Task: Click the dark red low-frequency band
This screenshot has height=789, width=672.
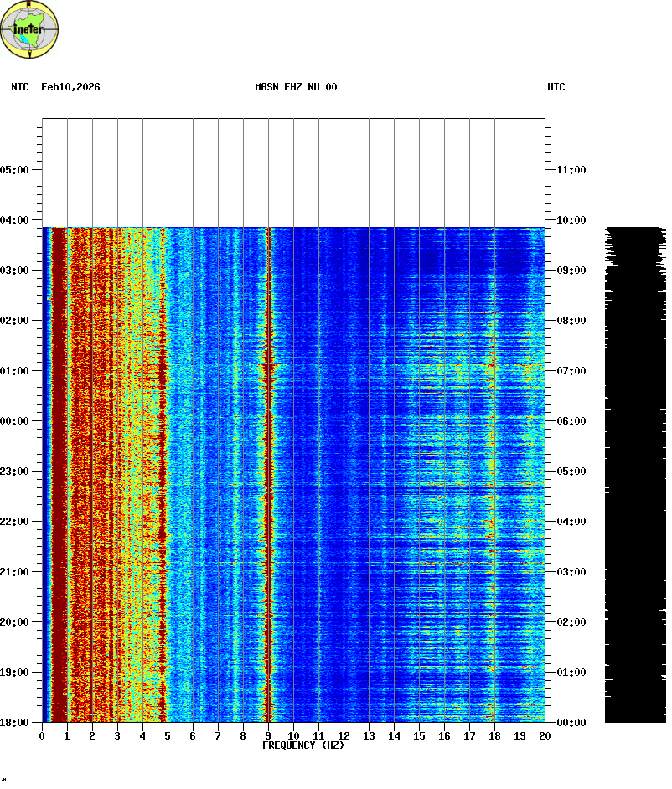Action: tap(59, 469)
